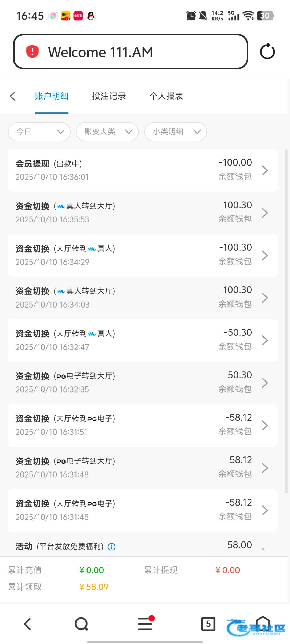Expand details chevron for the -50.30 transfer
The height and width of the screenshot is (644, 290).
tap(265, 340)
